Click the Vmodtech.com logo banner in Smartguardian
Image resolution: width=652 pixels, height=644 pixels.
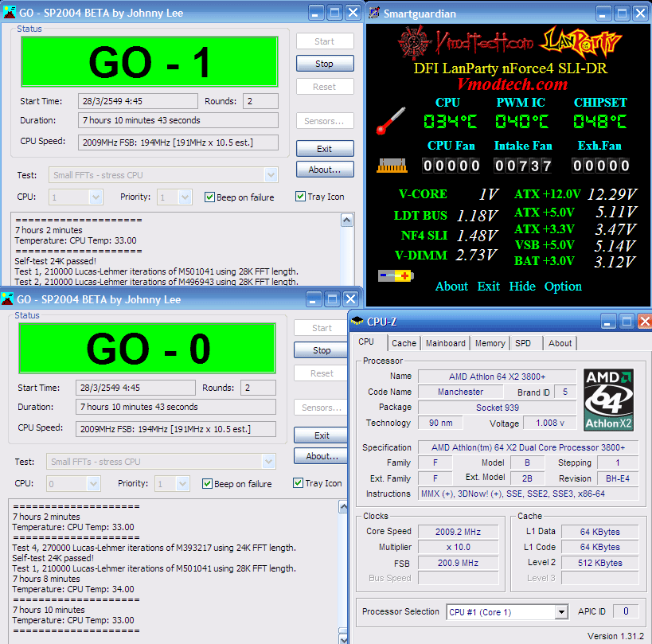466,42
